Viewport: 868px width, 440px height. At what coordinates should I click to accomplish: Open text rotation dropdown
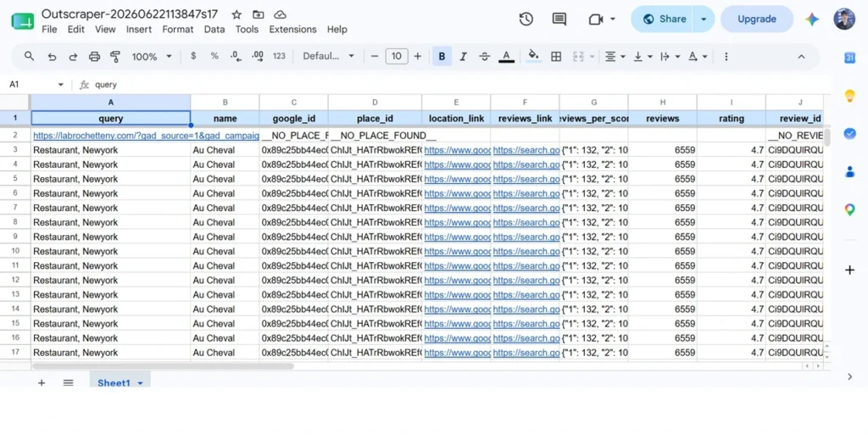pos(698,57)
